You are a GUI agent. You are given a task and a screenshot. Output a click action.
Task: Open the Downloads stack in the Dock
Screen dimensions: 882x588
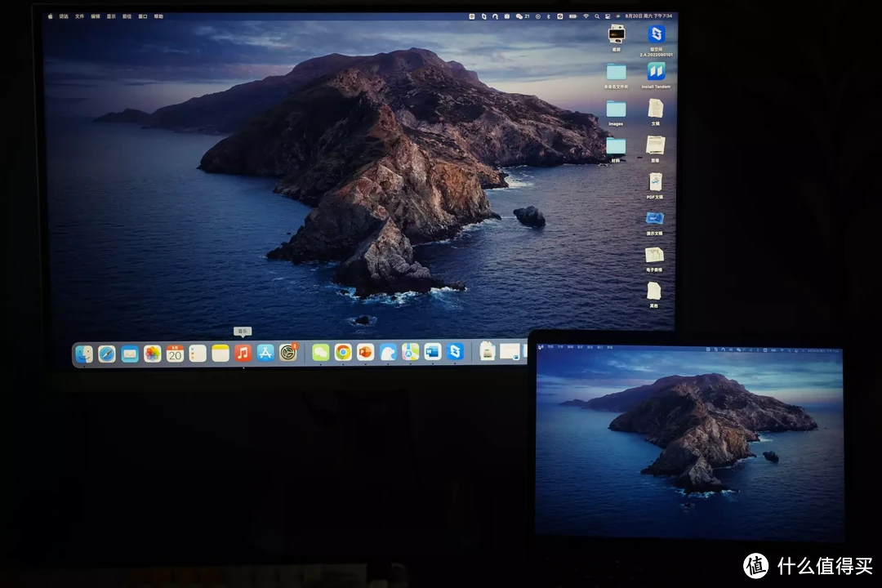point(488,352)
